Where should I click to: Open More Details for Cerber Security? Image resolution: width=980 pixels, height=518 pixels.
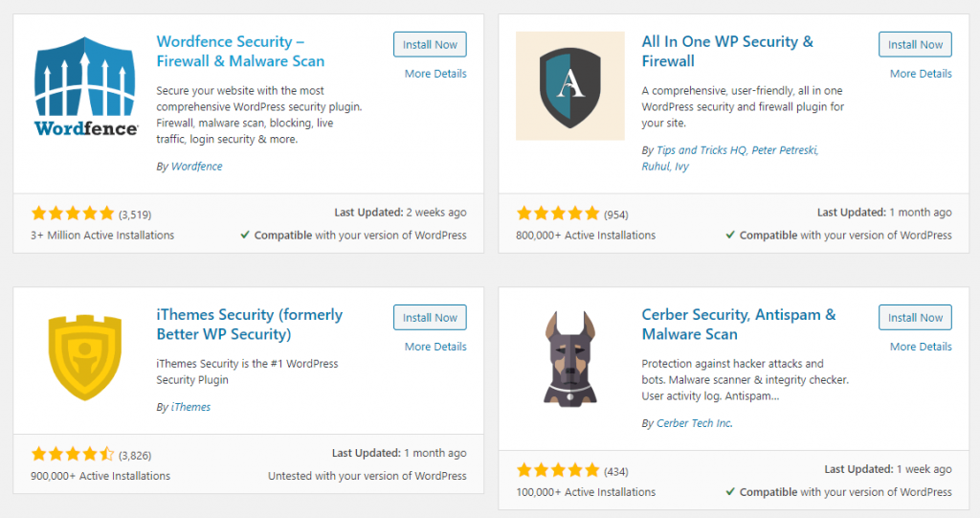click(921, 347)
